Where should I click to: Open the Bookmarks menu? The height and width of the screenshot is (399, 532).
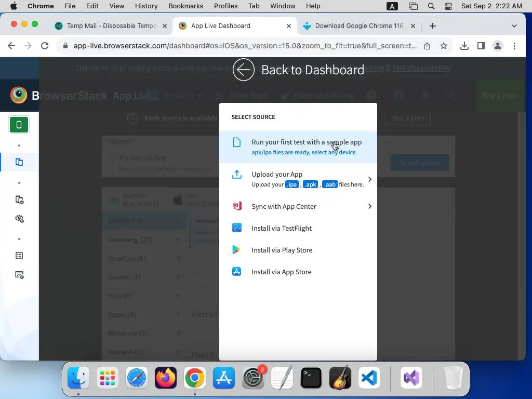coord(185,6)
